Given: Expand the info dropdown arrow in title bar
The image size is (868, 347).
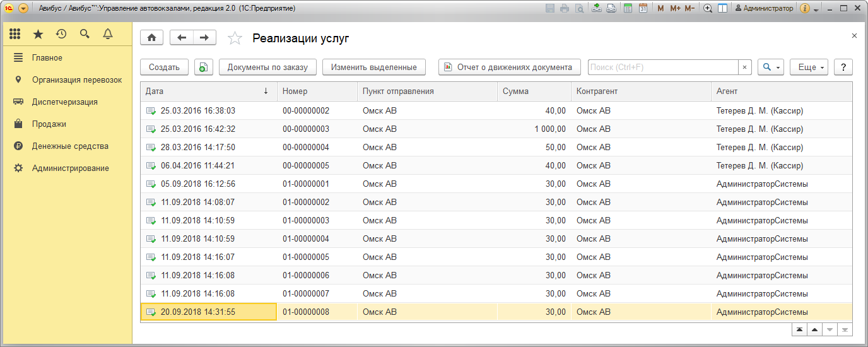Looking at the screenshot, I should pyautogui.click(x=816, y=9).
